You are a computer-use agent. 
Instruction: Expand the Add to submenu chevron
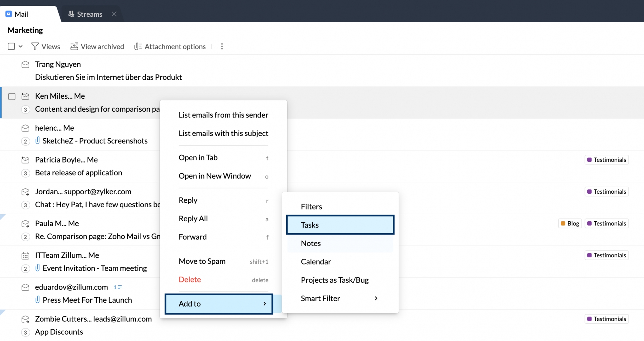coord(264,304)
